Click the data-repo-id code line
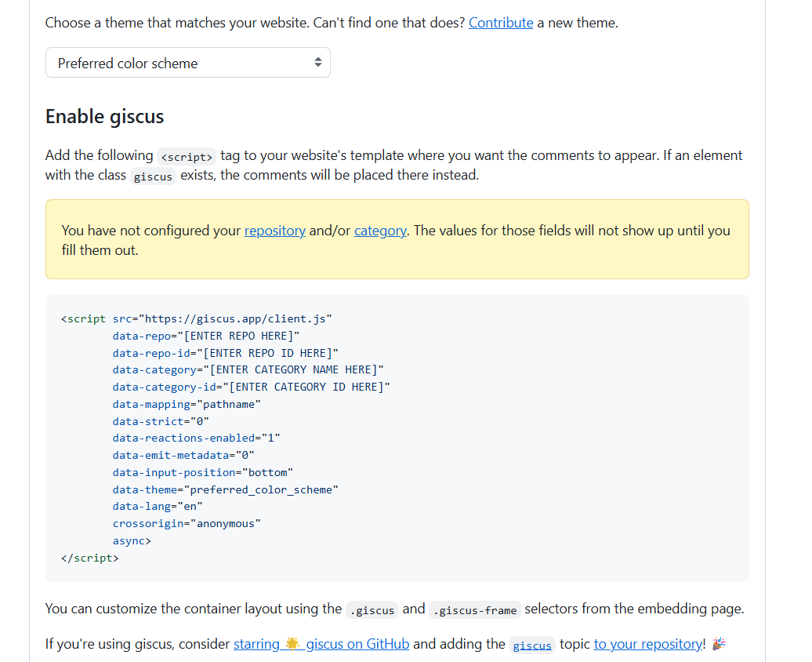The image size is (812, 662). 225,353
